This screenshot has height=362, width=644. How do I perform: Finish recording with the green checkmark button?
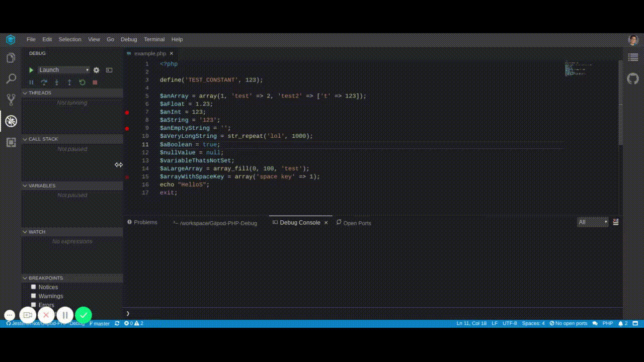[x=84, y=315]
